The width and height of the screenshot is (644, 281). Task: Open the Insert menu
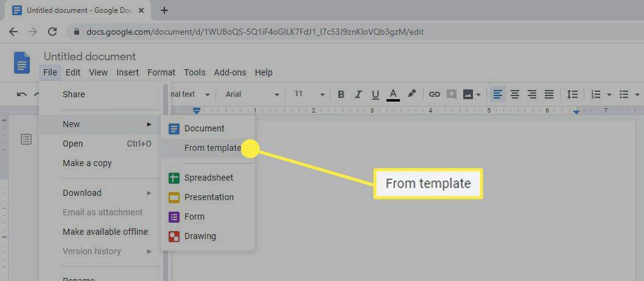point(127,72)
